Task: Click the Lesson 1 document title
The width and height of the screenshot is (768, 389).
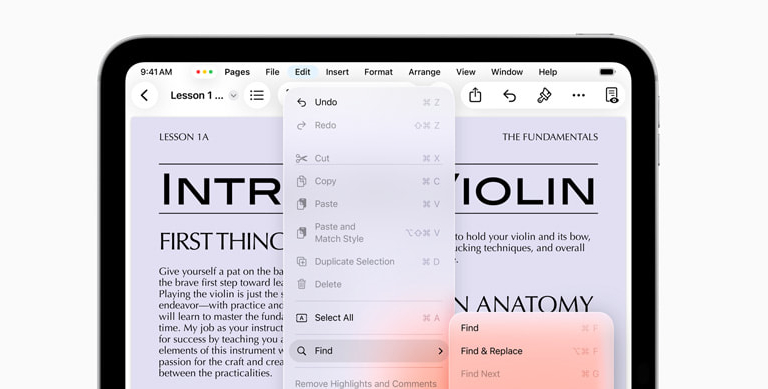Action: pos(197,96)
